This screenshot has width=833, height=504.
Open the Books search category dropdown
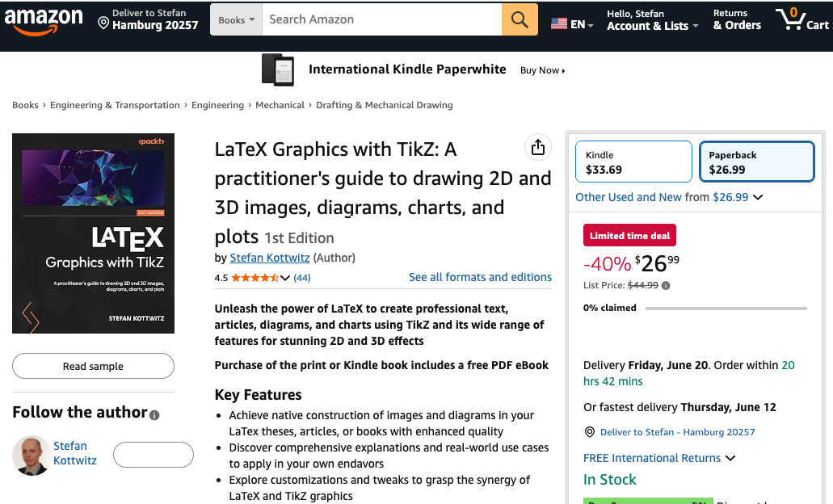[236, 19]
